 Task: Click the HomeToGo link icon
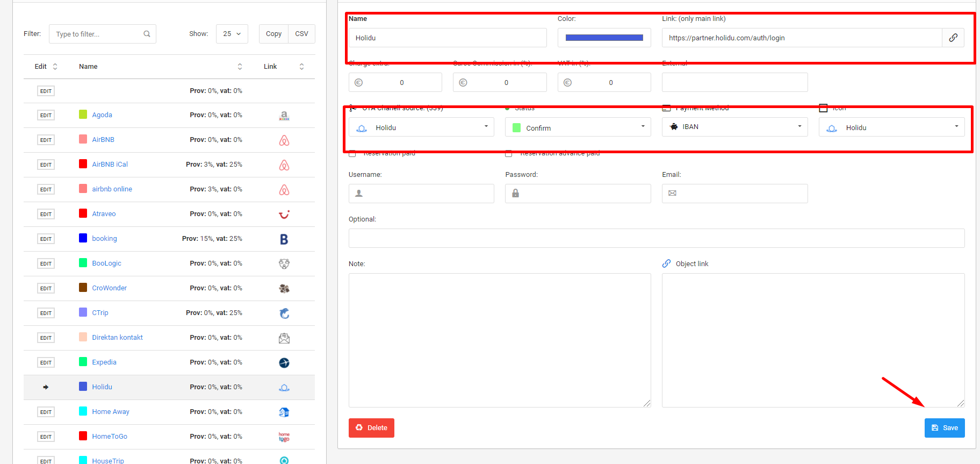(x=284, y=437)
